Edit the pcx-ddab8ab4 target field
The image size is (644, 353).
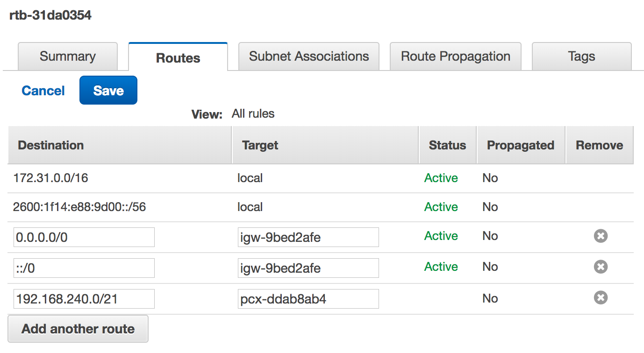pos(308,299)
